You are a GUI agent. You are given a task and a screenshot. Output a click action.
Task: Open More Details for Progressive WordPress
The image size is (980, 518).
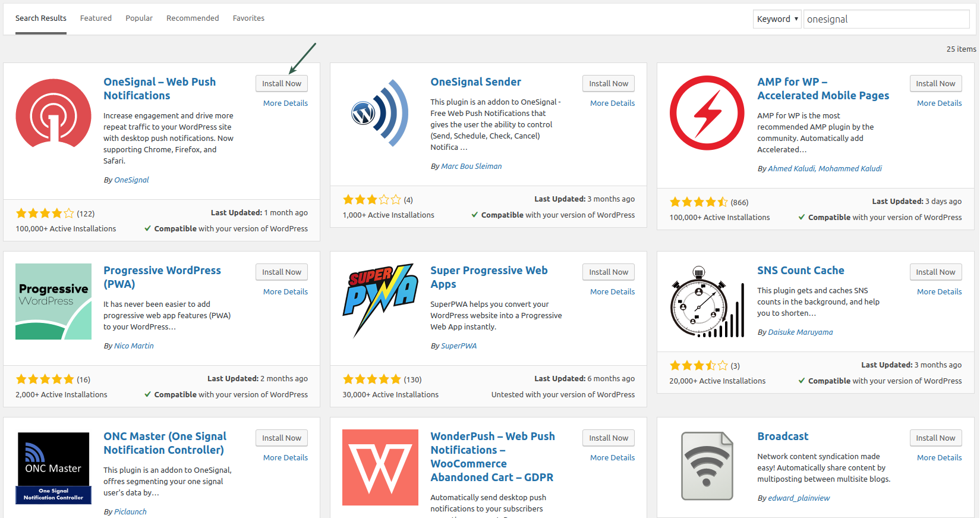(x=285, y=291)
